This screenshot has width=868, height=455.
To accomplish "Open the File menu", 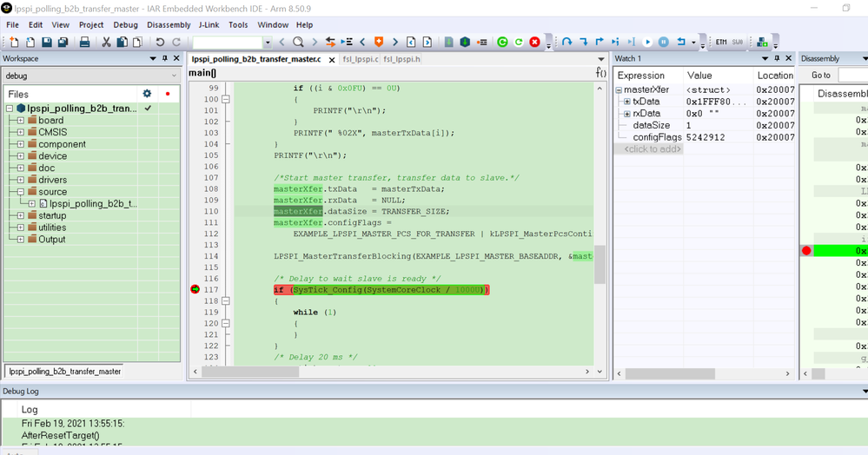I will 12,25.
